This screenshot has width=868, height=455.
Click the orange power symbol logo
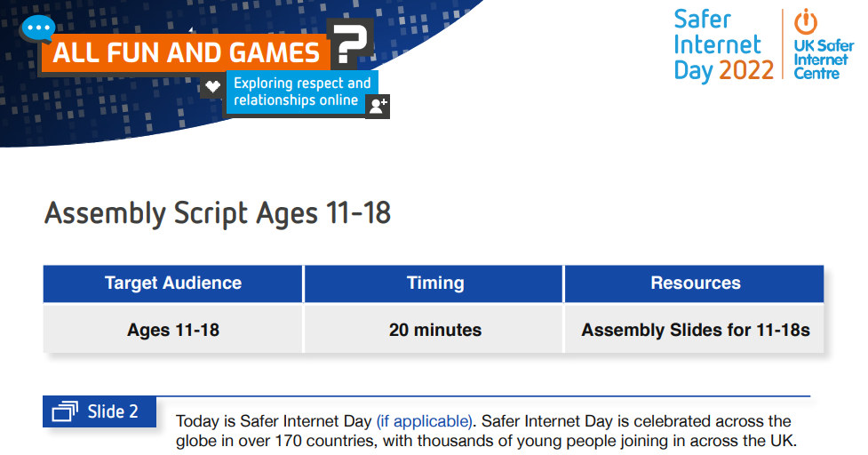coord(806,21)
